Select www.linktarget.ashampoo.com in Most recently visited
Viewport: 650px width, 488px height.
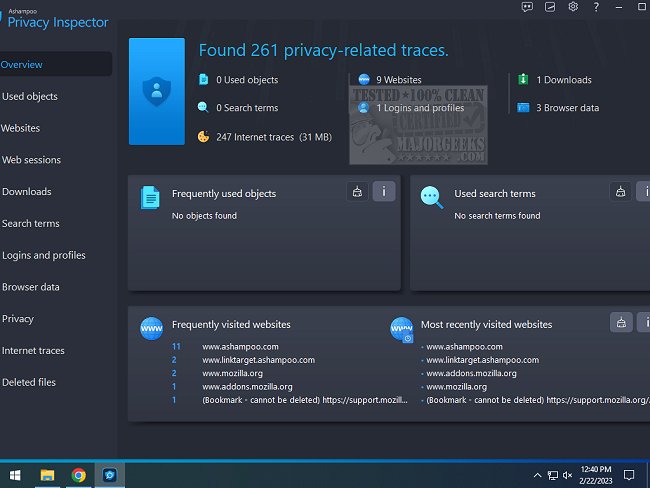point(483,360)
